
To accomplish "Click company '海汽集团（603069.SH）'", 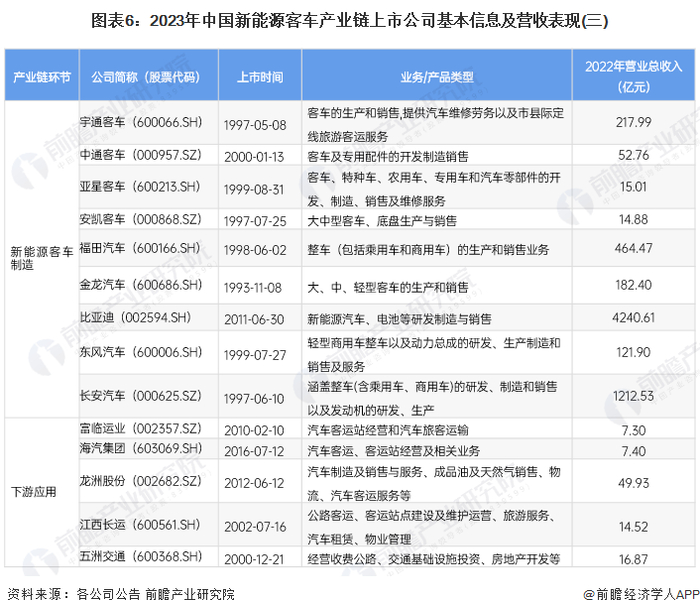I will click(x=141, y=448).
